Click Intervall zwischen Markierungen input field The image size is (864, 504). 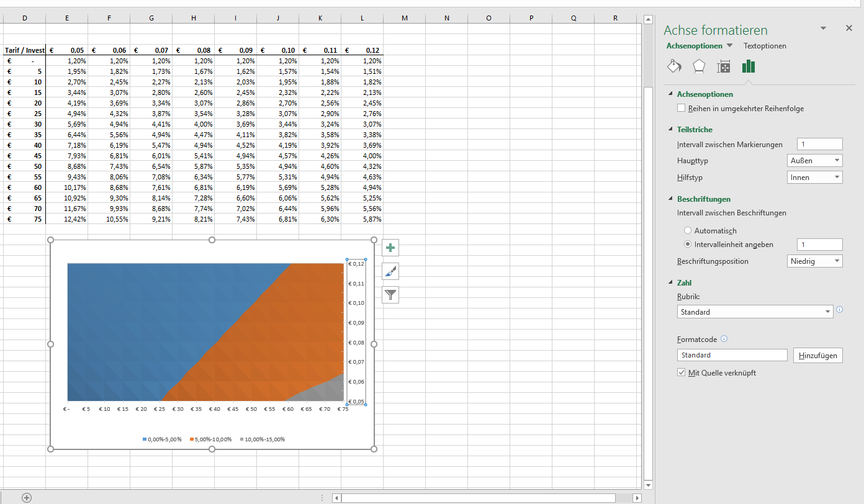[820, 144]
